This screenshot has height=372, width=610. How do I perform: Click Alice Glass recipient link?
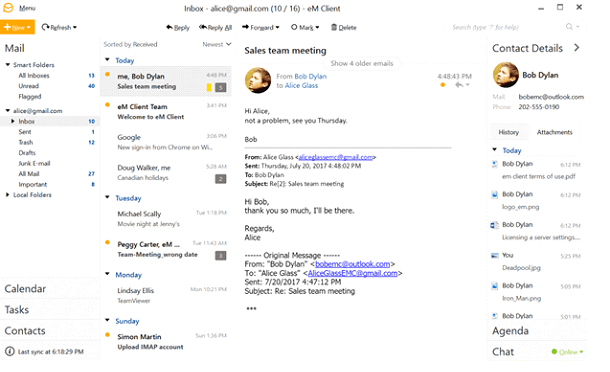[x=301, y=86]
